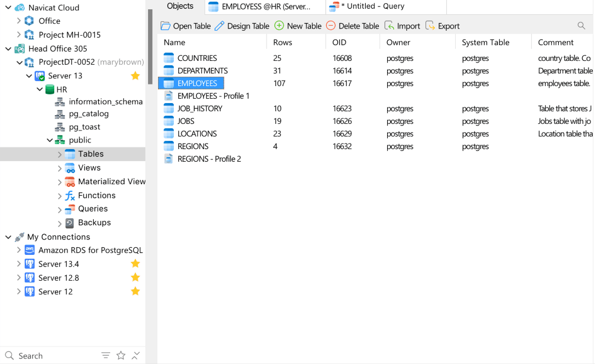Expand the Views tree node
595x364 pixels.
pos(60,168)
